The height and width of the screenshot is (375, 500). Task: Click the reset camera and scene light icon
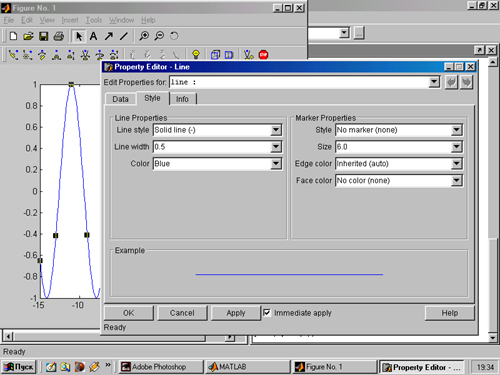click(x=248, y=55)
